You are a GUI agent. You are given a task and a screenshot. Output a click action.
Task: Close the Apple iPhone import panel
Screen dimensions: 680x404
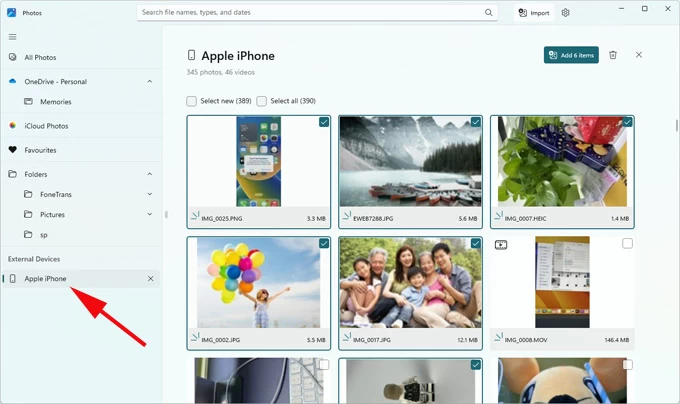639,55
